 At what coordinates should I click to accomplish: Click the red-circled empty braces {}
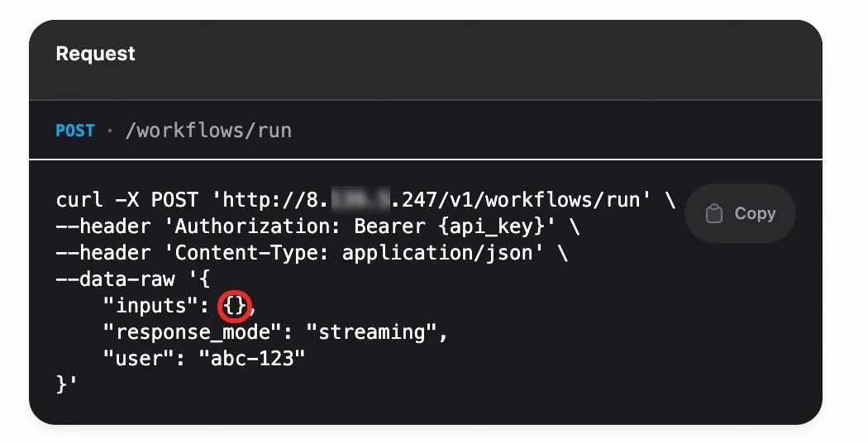pyautogui.click(x=236, y=306)
